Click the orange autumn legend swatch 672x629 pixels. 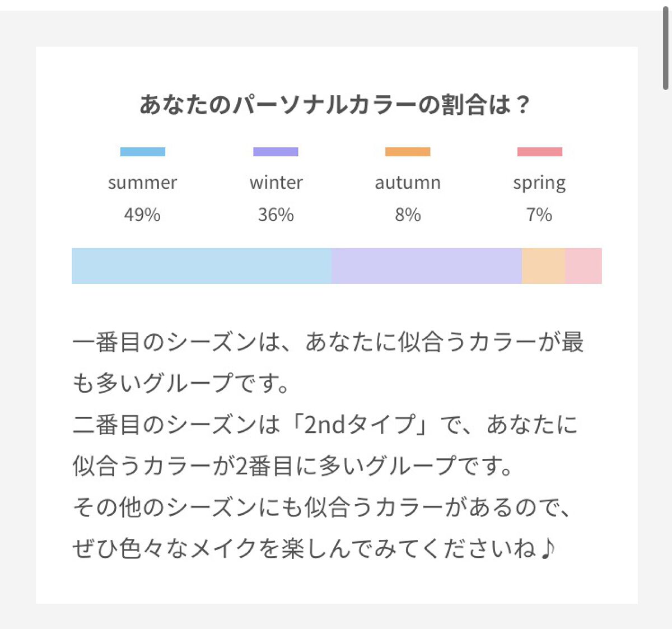tap(408, 152)
